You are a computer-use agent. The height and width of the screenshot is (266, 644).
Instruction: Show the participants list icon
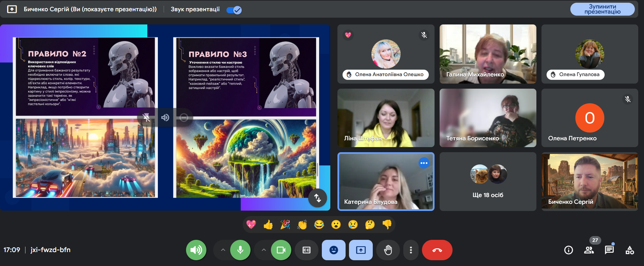(589, 250)
